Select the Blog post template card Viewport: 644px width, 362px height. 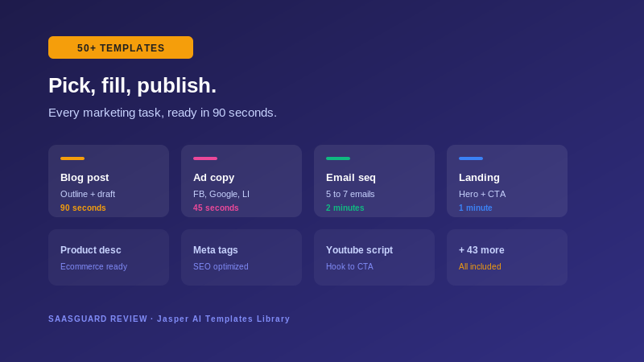pyautogui.click(x=109, y=181)
